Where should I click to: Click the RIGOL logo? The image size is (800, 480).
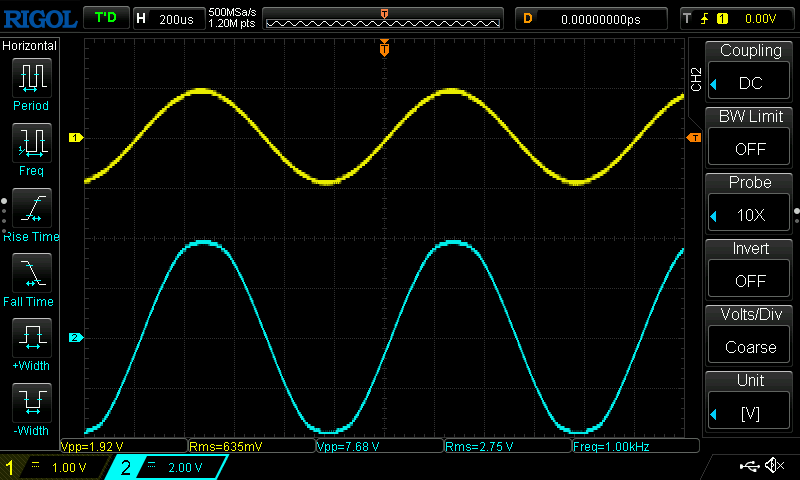[x=40, y=19]
